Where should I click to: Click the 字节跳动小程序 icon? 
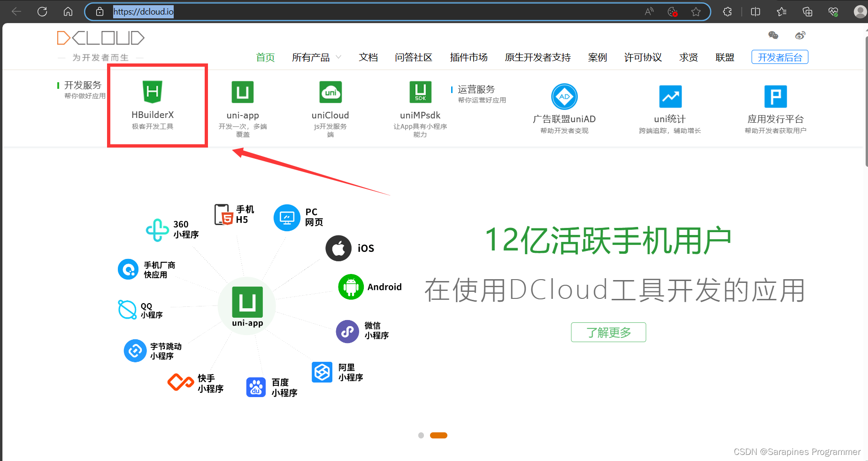point(135,351)
